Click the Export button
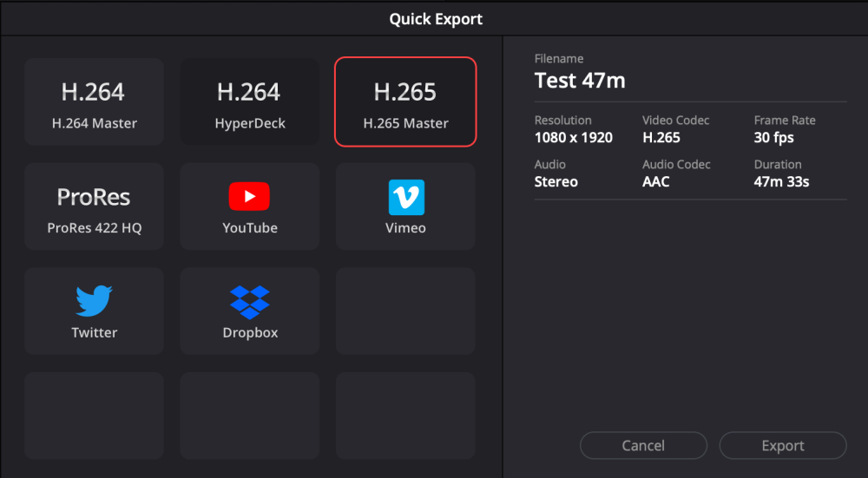Image resolution: width=868 pixels, height=478 pixels. click(x=783, y=445)
